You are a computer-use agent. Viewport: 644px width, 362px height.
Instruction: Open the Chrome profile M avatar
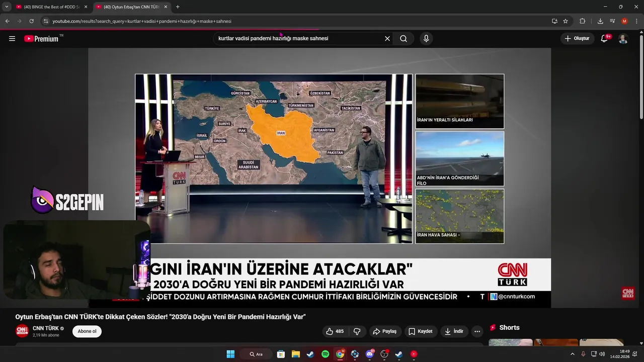coord(624,21)
